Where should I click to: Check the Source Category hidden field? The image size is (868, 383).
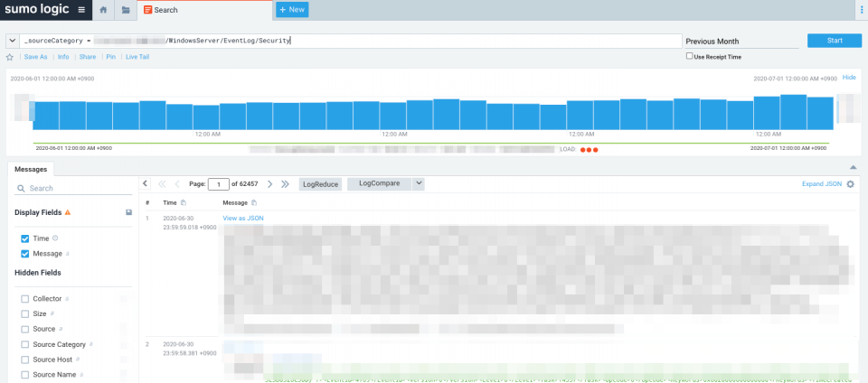point(25,345)
